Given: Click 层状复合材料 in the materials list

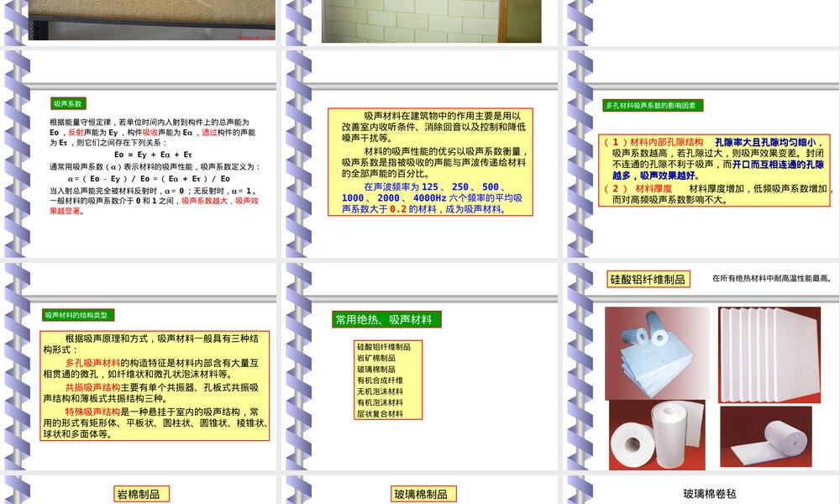Looking at the screenshot, I should [x=380, y=413].
